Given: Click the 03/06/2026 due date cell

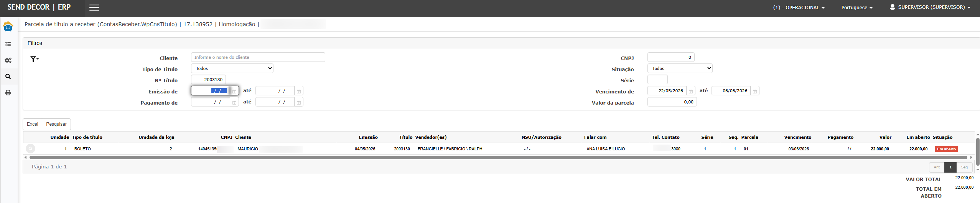Looking at the screenshot, I should click(x=799, y=149).
